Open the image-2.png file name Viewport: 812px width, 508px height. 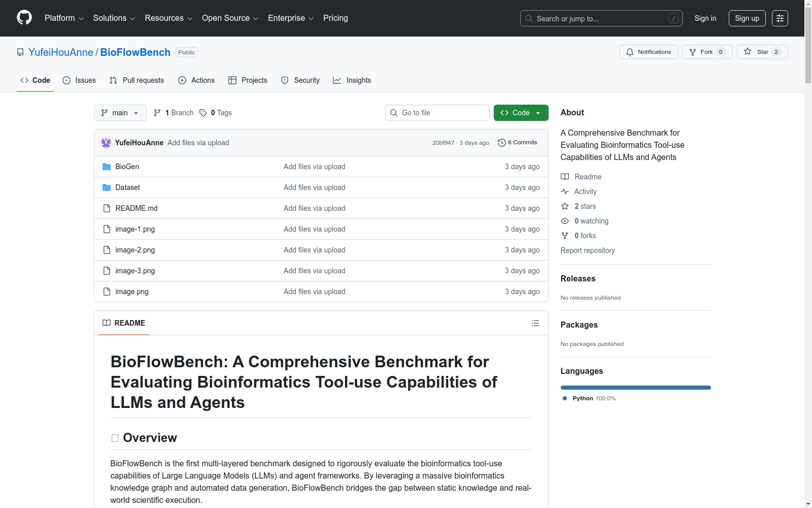click(x=135, y=250)
